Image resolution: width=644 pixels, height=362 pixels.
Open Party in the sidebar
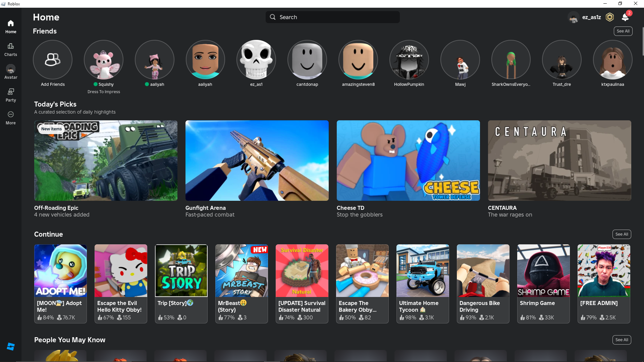[x=11, y=95]
